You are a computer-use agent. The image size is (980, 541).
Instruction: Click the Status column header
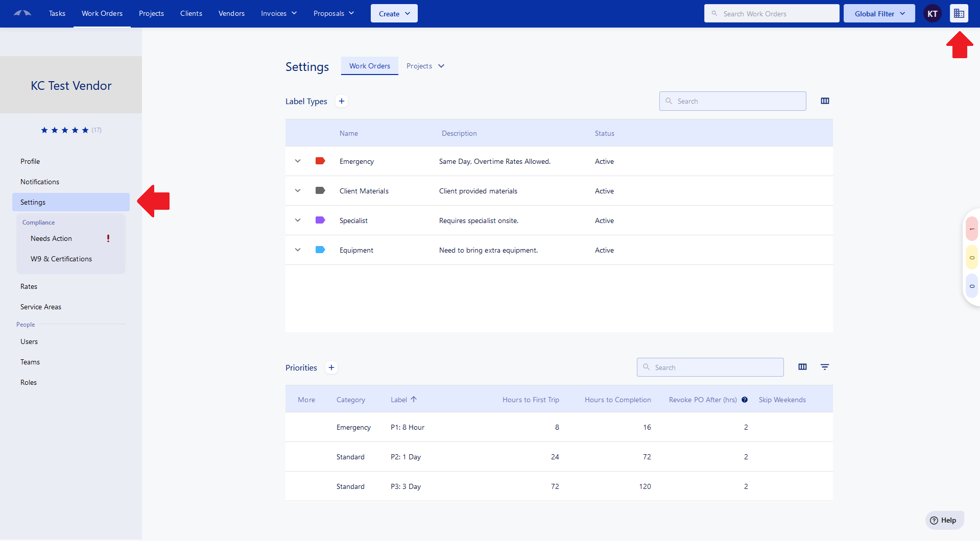click(604, 133)
